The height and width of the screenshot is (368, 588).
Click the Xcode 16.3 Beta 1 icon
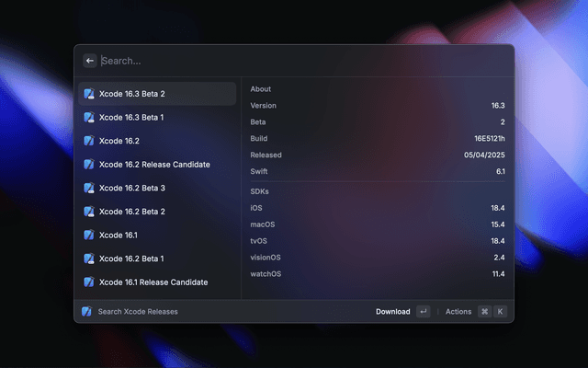(89, 118)
